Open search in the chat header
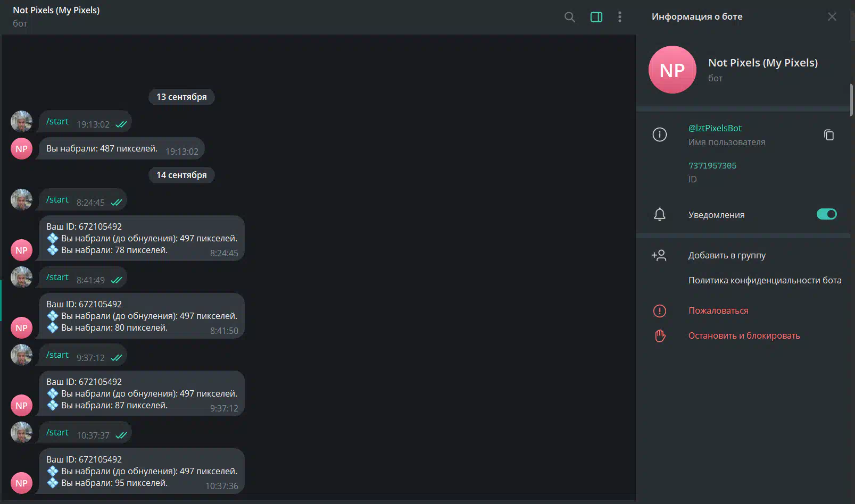 point(569,17)
